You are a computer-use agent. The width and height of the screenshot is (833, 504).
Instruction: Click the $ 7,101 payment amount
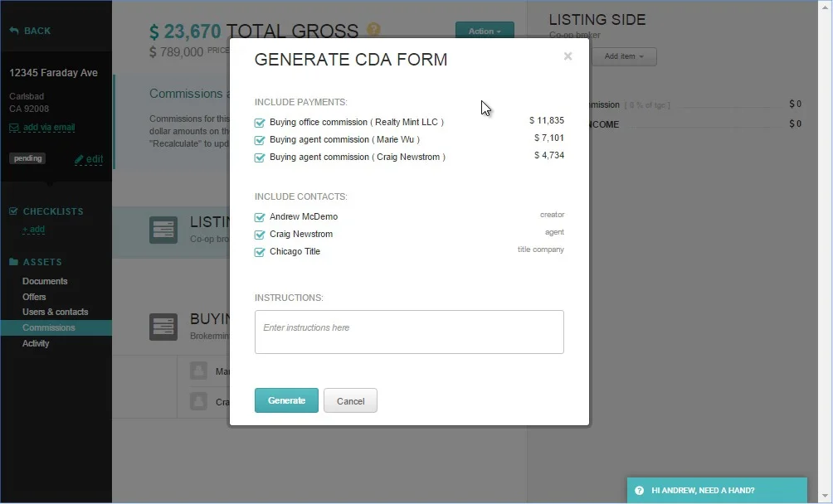click(548, 138)
